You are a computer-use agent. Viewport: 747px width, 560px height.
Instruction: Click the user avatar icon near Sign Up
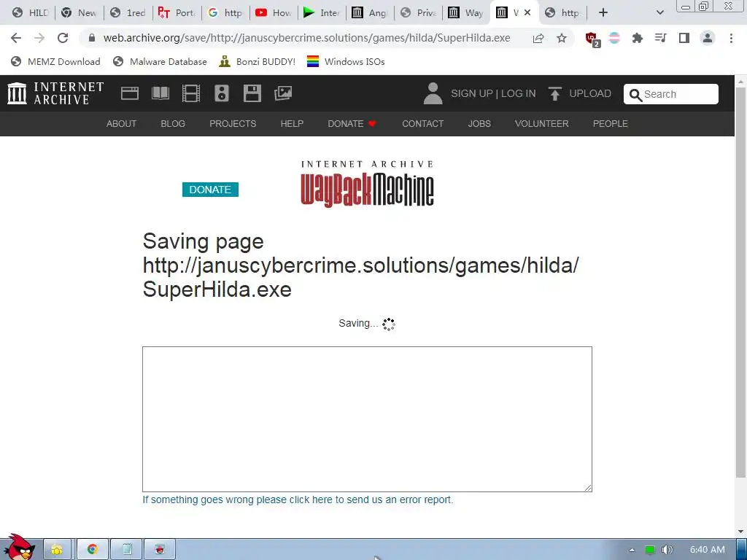point(433,93)
